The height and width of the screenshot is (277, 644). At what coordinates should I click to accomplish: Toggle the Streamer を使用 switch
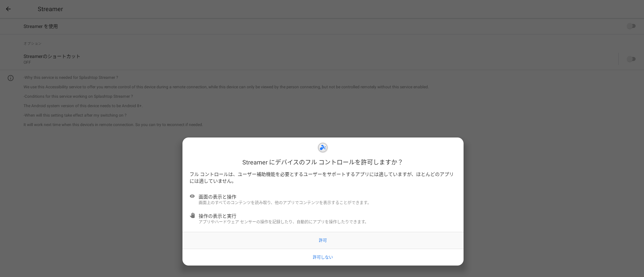tap(631, 26)
